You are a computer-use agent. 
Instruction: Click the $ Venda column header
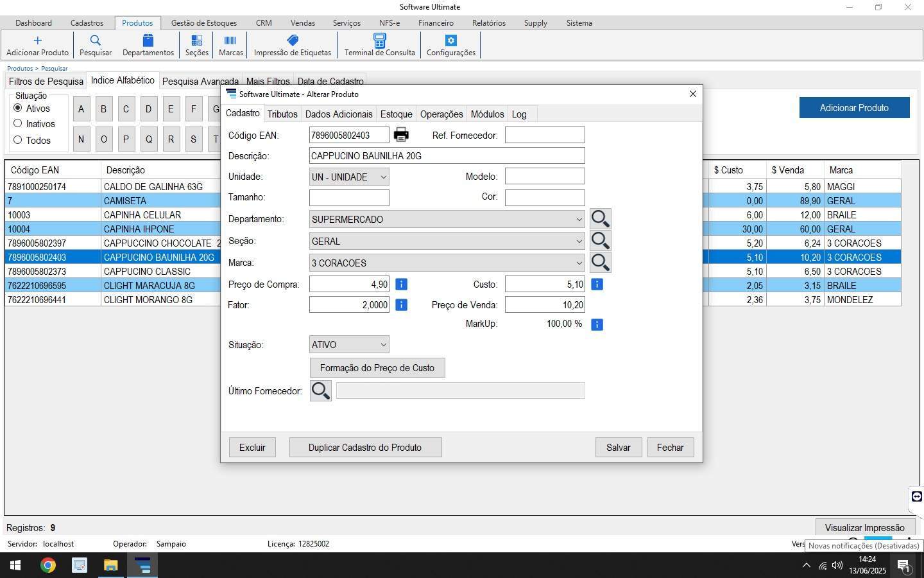tap(794, 170)
